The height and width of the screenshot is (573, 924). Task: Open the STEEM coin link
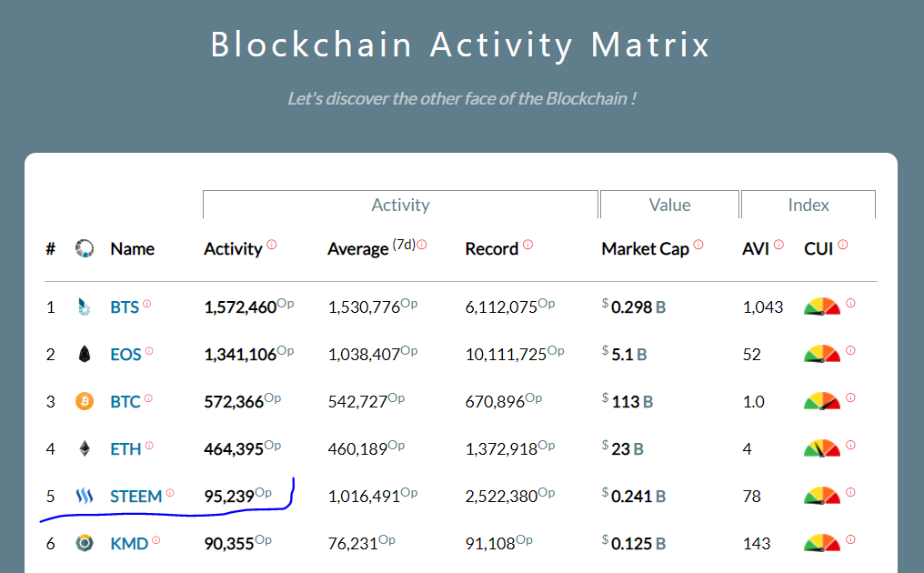[136, 497]
